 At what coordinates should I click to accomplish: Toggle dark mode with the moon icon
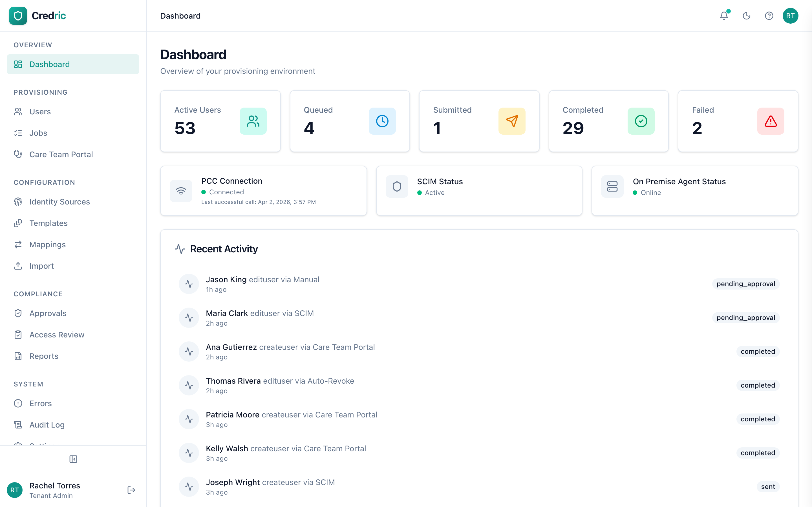click(746, 16)
